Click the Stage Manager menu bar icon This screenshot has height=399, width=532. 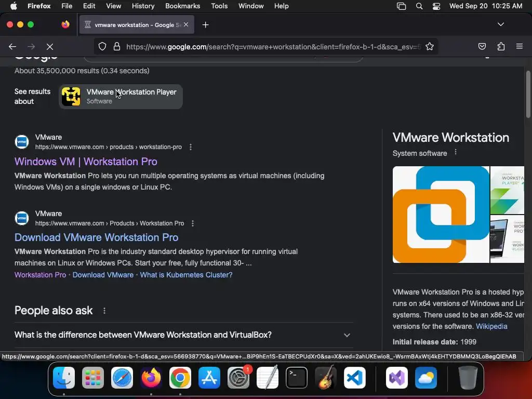point(402,6)
